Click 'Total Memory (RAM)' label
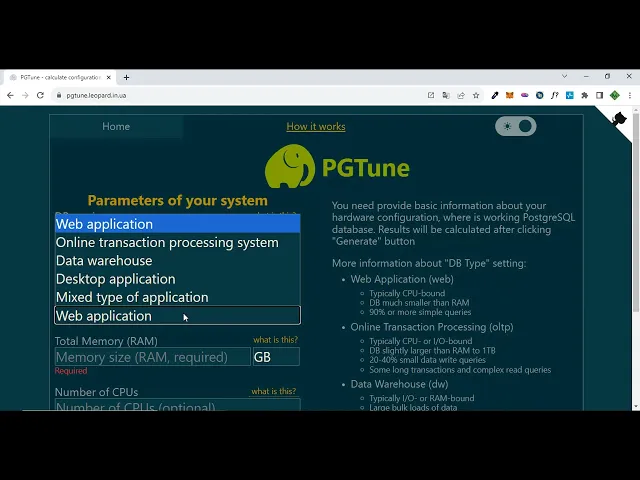Screen dimensions: 640x480 click(x=106, y=341)
